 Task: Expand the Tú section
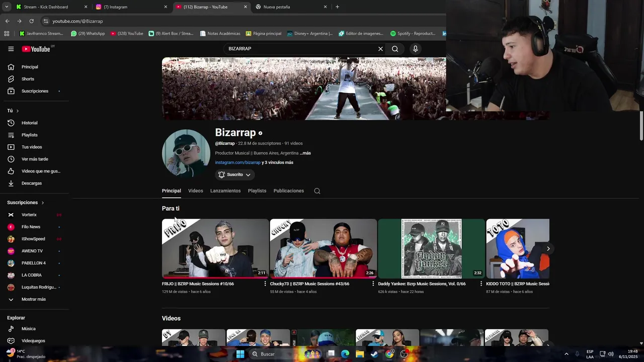point(13,111)
